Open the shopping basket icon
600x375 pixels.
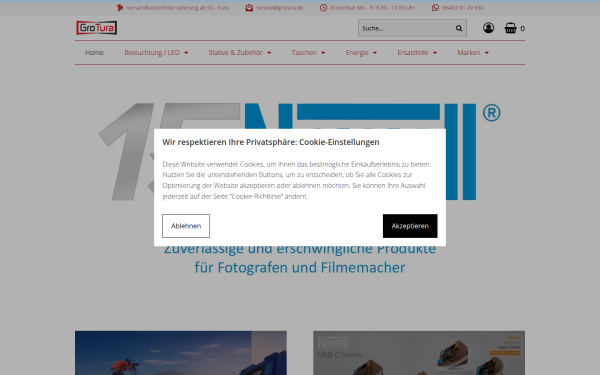point(510,28)
